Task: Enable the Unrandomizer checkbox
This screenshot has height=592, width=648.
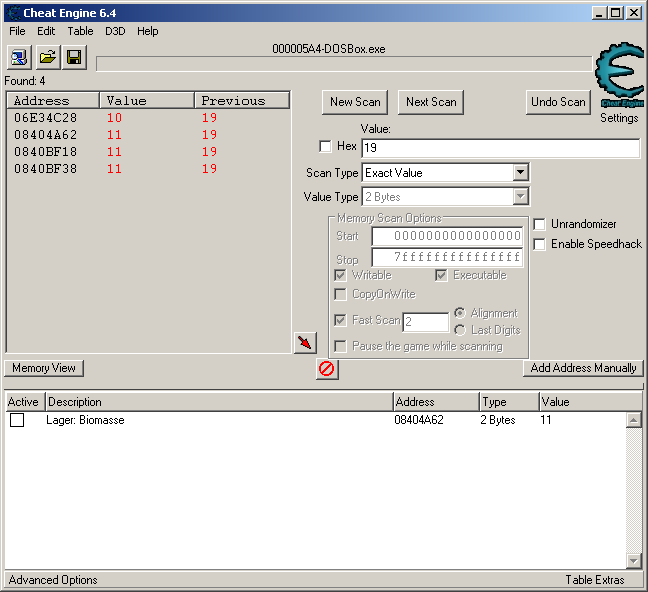Action: pos(539,224)
